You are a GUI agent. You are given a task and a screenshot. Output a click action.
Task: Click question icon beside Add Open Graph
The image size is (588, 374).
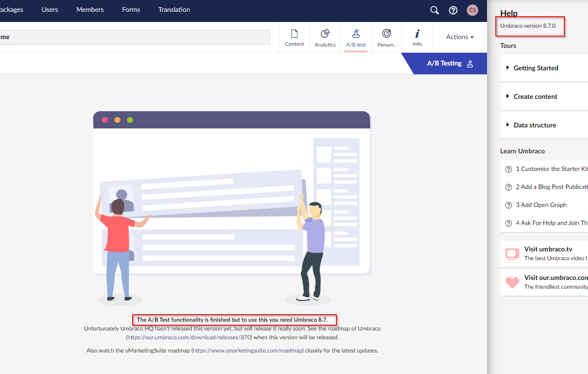509,205
